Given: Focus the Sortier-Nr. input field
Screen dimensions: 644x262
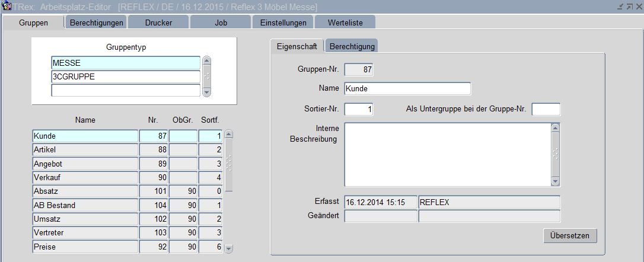Looking at the screenshot, I should [358, 110].
